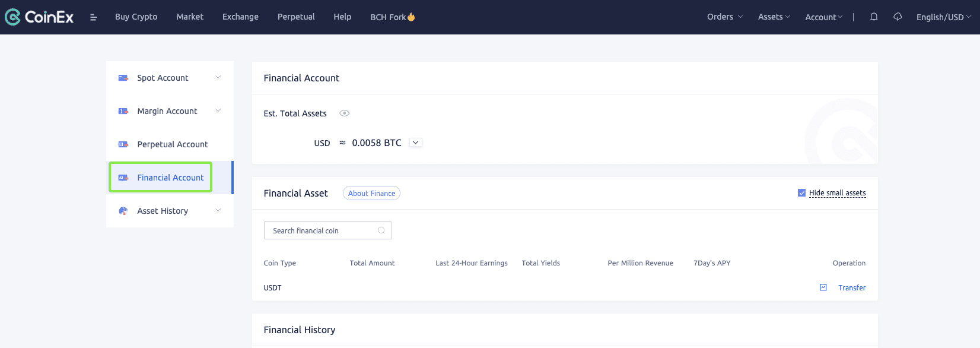Open the Market menu item

[x=190, y=17]
